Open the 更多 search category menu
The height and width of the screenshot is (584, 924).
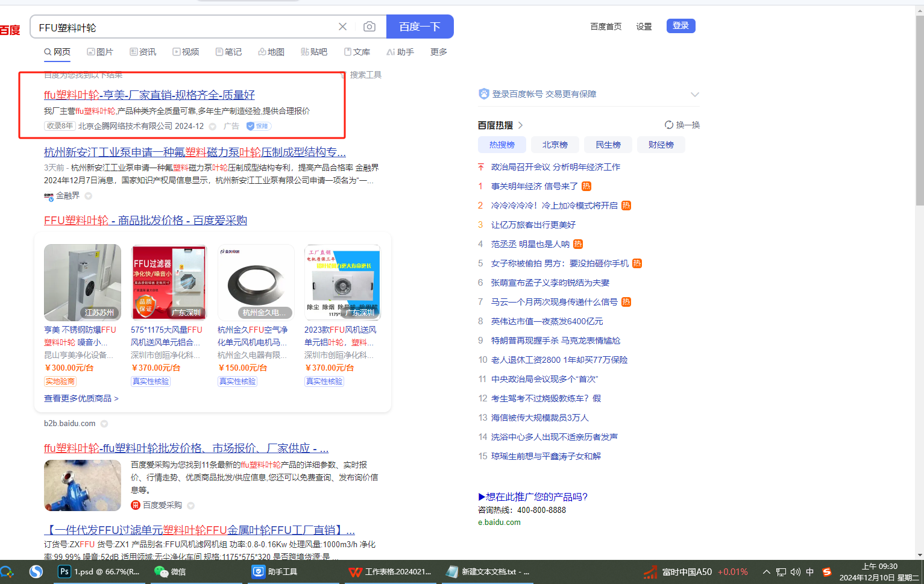coord(438,52)
